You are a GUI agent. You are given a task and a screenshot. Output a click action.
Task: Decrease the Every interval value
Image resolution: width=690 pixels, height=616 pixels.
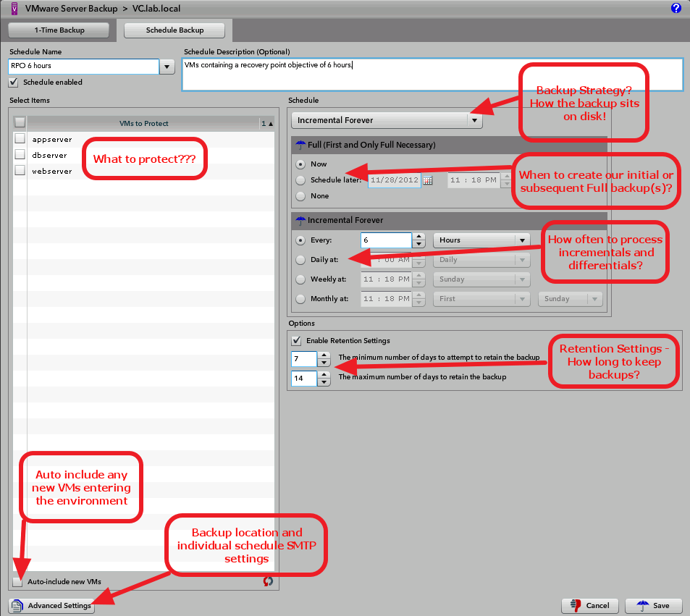coord(418,244)
